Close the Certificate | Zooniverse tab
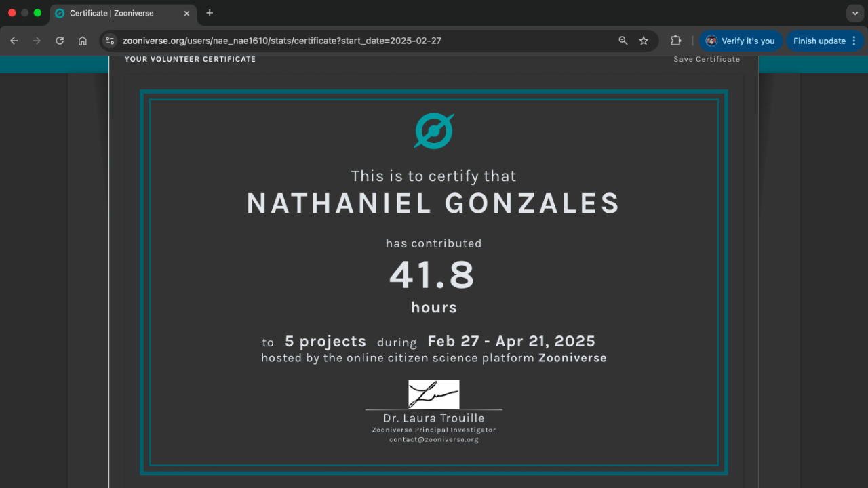The height and width of the screenshot is (488, 868). 186,13
